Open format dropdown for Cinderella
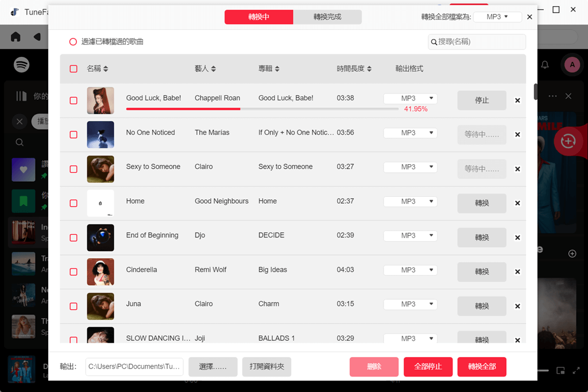Image resolution: width=588 pixels, height=392 pixels. click(x=410, y=270)
